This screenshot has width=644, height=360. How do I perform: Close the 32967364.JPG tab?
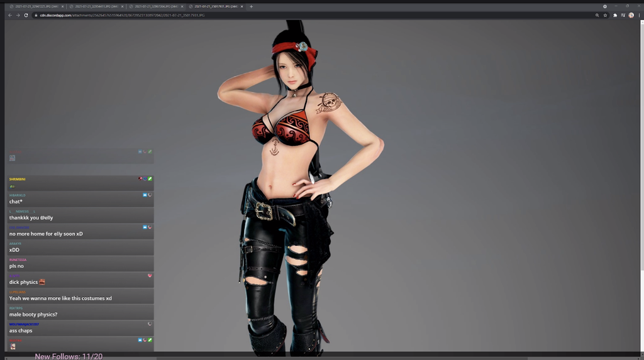pos(182,6)
